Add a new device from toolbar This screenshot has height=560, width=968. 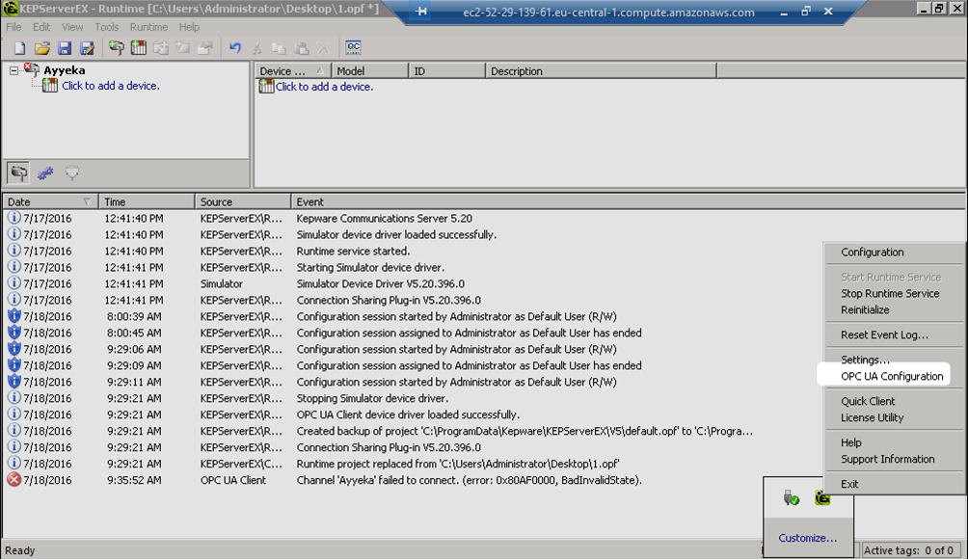point(138,48)
